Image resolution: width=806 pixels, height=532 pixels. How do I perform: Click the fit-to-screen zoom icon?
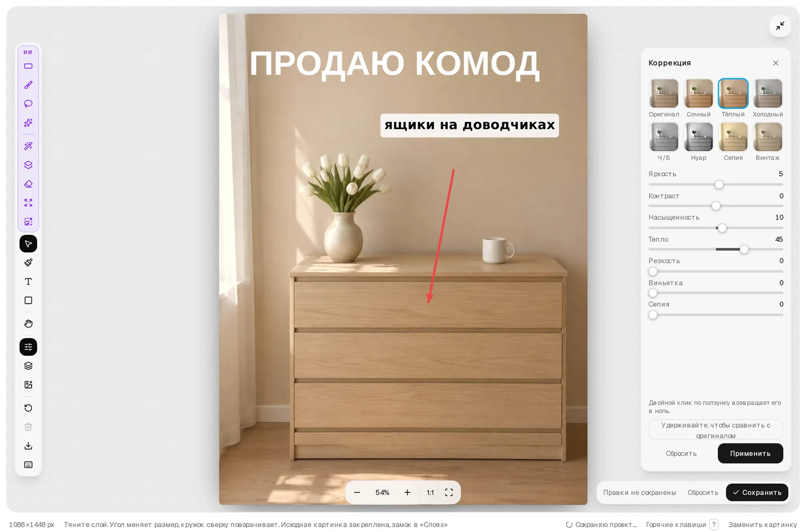click(449, 492)
